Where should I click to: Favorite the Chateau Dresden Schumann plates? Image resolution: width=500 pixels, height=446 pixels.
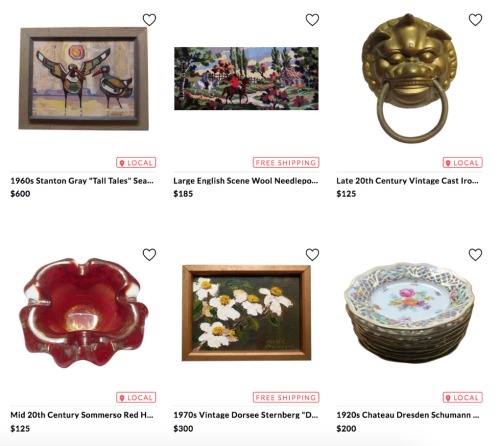tap(475, 255)
